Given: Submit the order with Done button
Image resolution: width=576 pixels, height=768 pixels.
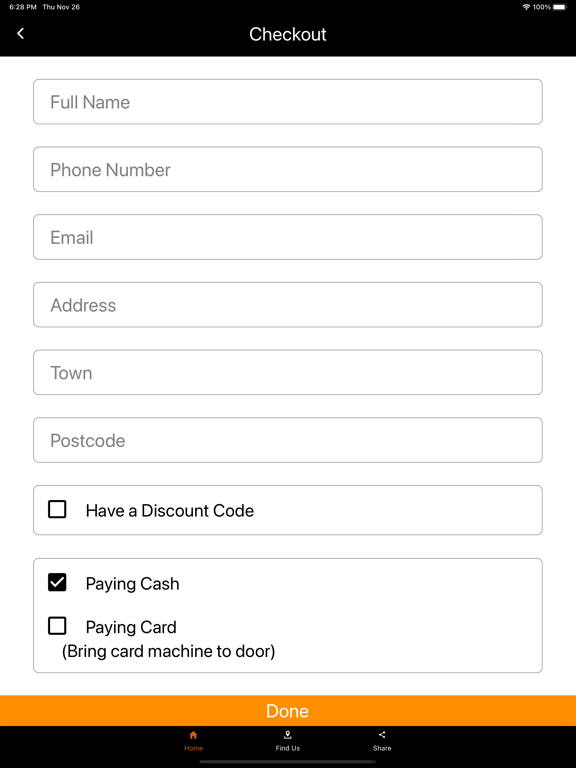Looking at the screenshot, I should click(x=288, y=711).
